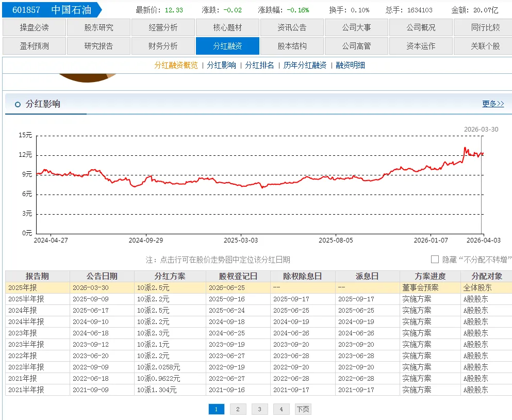Open 公司大事 tab
The height and width of the screenshot is (420, 512).
(x=357, y=27)
